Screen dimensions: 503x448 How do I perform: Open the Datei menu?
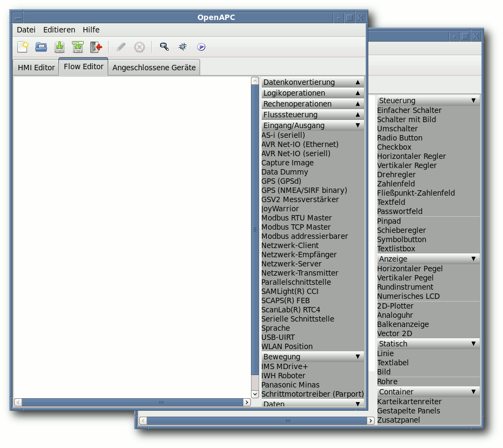point(26,30)
